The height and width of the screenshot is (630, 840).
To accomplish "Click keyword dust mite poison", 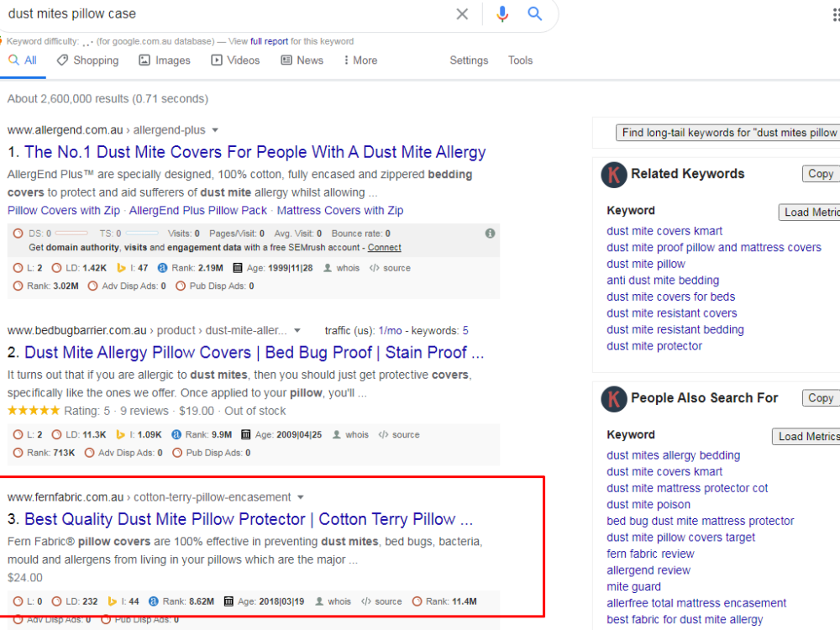I will coord(648,505).
